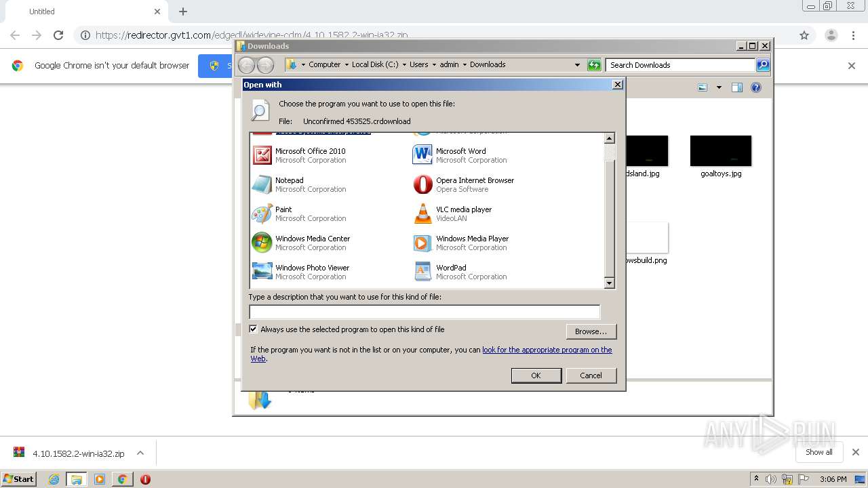Expand the admin breadcrumb arrow

[465, 65]
